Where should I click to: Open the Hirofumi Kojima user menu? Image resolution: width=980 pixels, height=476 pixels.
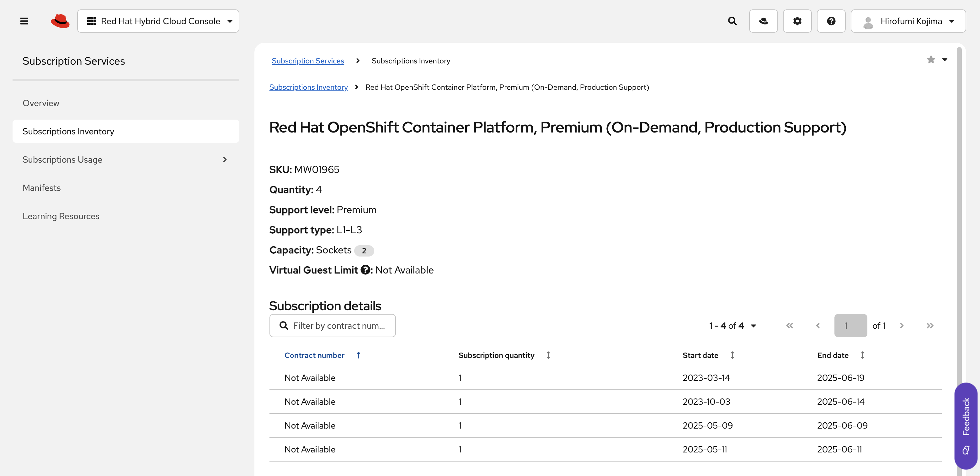click(908, 21)
